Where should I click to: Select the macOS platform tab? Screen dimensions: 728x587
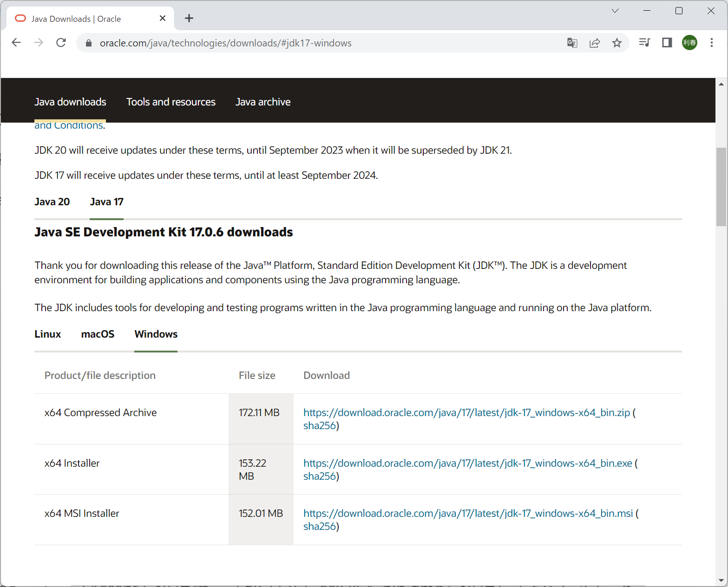click(x=98, y=334)
